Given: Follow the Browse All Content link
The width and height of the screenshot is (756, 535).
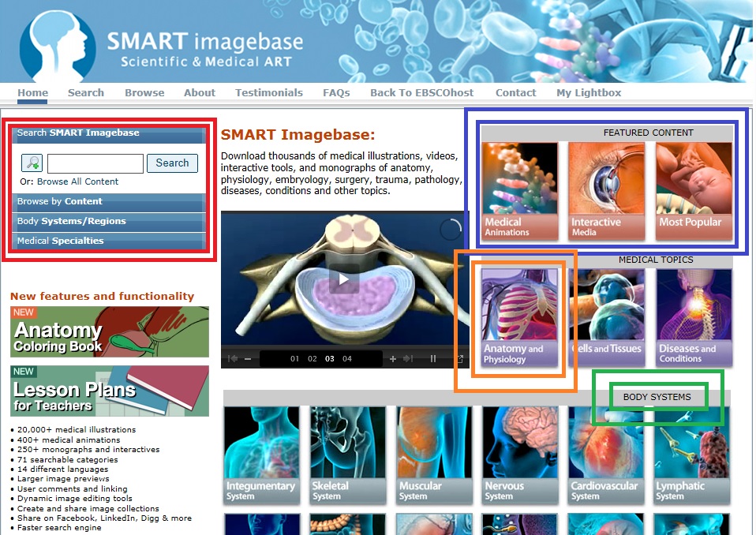Looking at the screenshot, I should click(x=77, y=181).
